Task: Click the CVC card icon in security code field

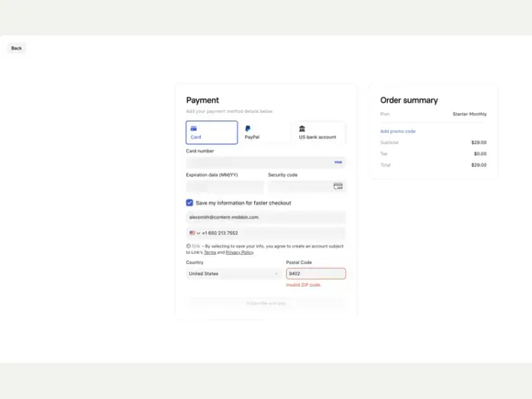Action: point(338,186)
